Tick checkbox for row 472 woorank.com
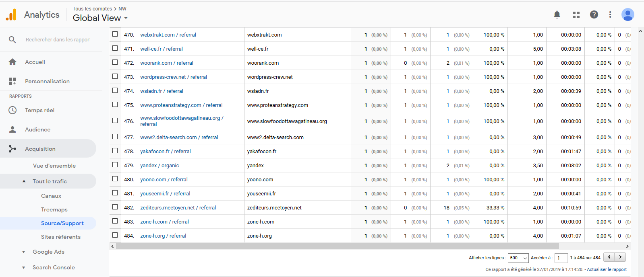The image size is (644, 277). click(x=115, y=62)
